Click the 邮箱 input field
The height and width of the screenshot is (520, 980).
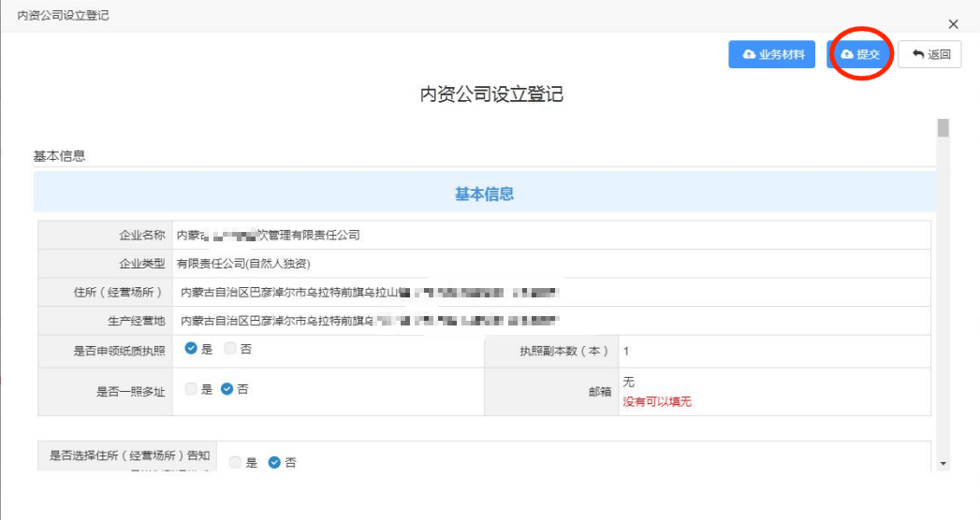pyautogui.click(x=772, y=383)
